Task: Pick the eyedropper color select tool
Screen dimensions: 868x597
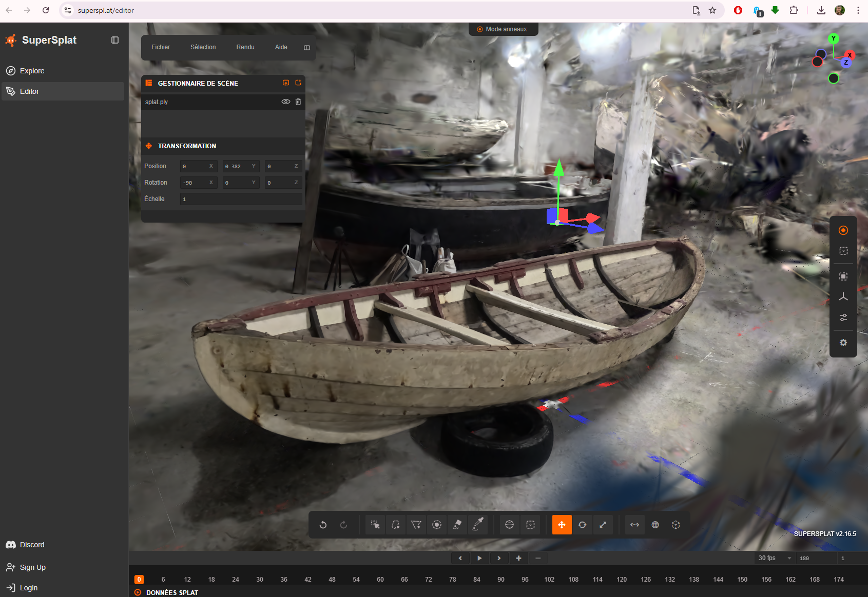Action: click(478, 525)
